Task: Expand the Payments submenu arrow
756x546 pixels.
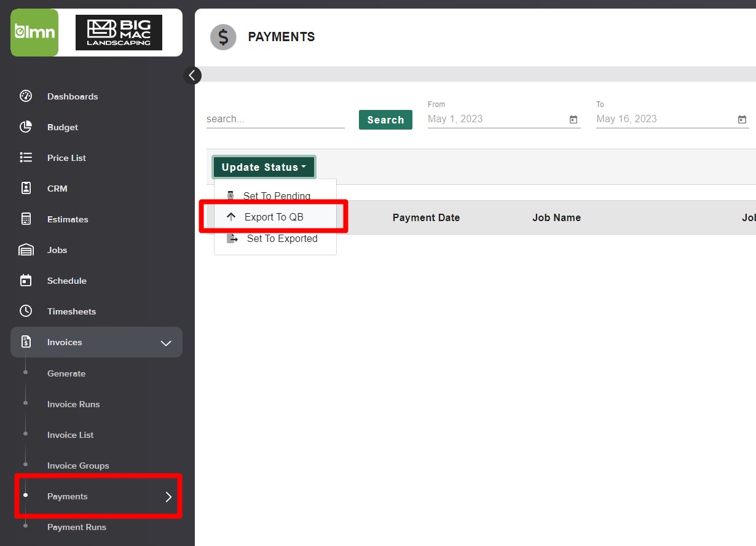Action: click(169, 497)
